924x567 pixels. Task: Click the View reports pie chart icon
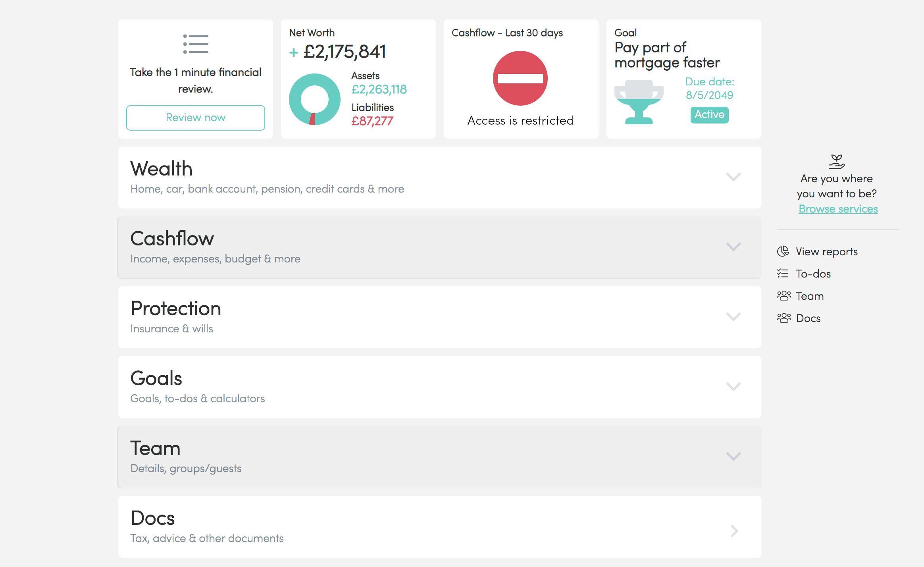click(783, 251)
